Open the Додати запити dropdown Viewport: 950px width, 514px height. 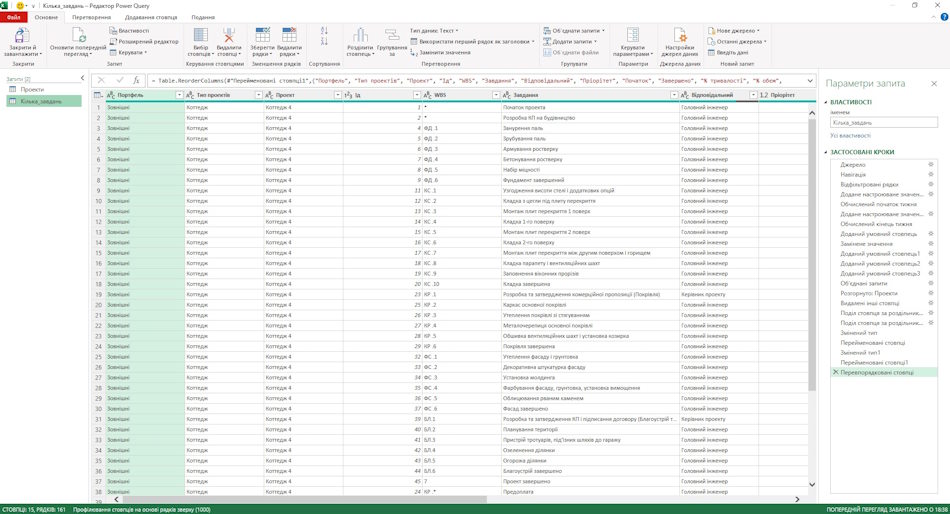[570, 41]
